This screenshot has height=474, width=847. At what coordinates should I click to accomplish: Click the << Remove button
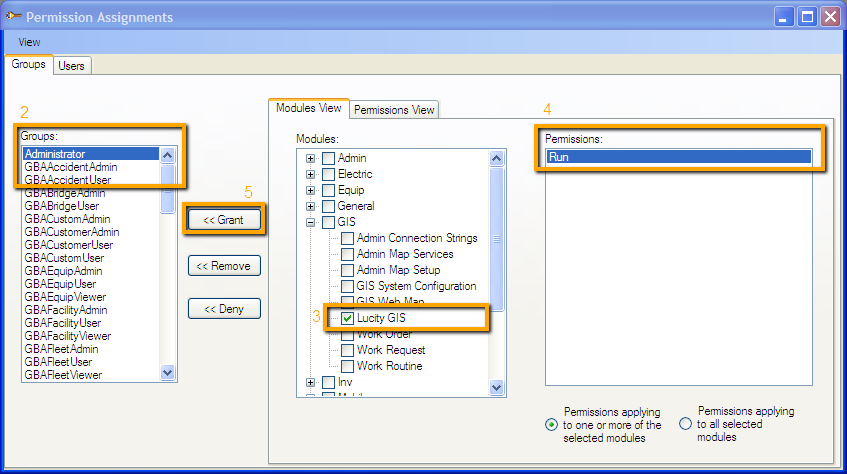click(224, 266)
